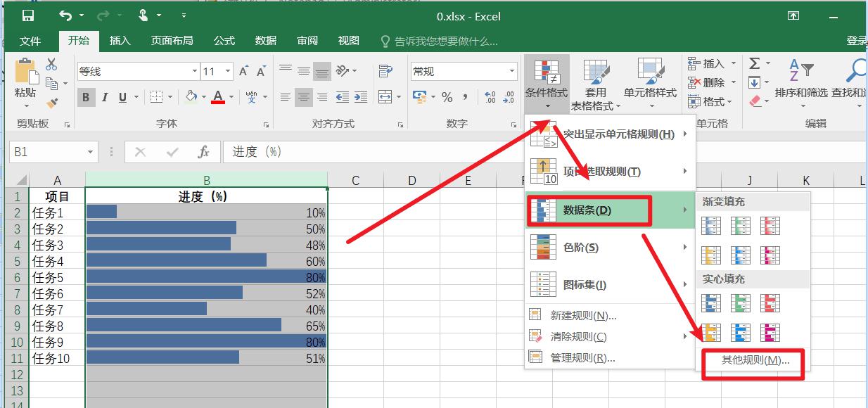Open the 等线 font name dropdown
The width and height of the screenshot is (868, 408).
[195, 72]
